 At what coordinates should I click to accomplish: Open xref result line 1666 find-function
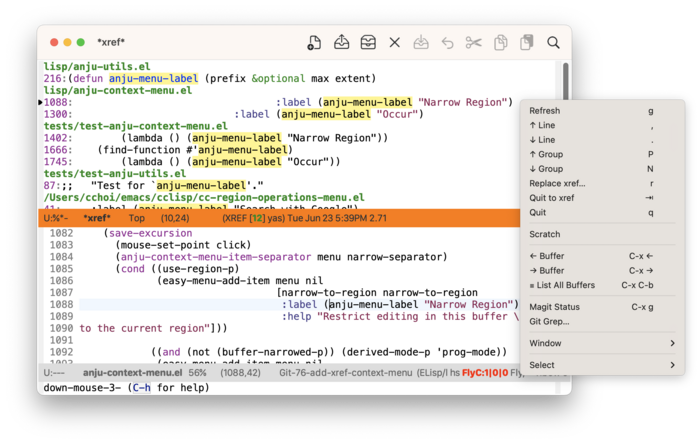[x=168, y=150]
